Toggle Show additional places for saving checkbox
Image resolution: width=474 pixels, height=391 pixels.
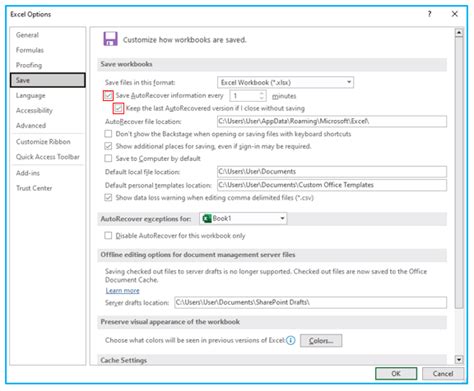pyautogui.click(x=108, y=146)
